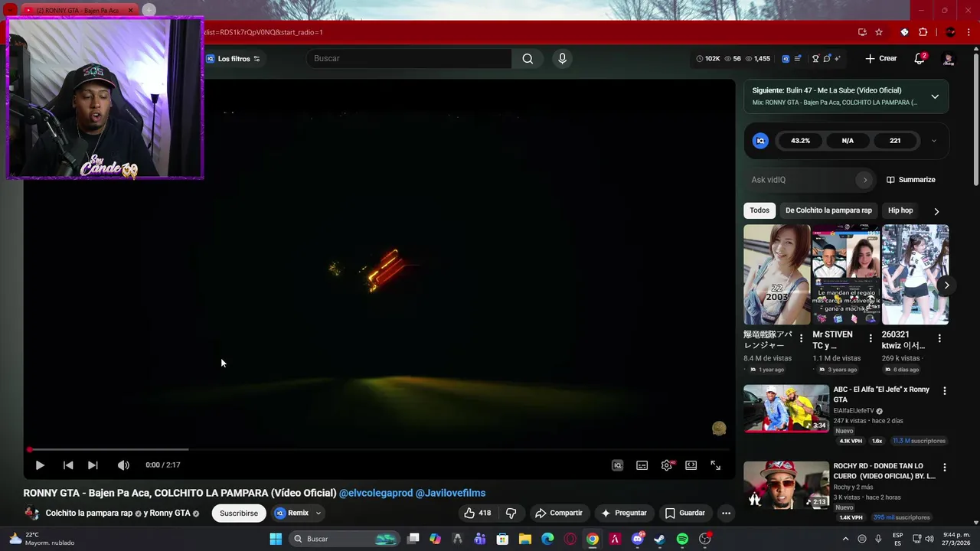Open ABC - El Alfa video thumbnail
The width and height of the screenshot is (980, 551).
[x=786, y=409]
